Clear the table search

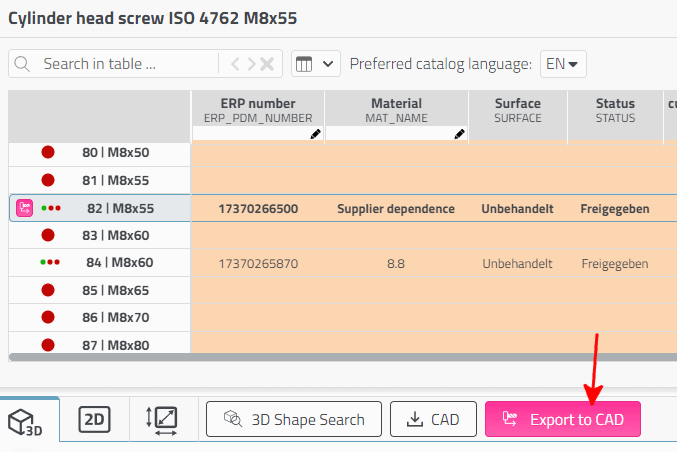(x=267, y=64)
